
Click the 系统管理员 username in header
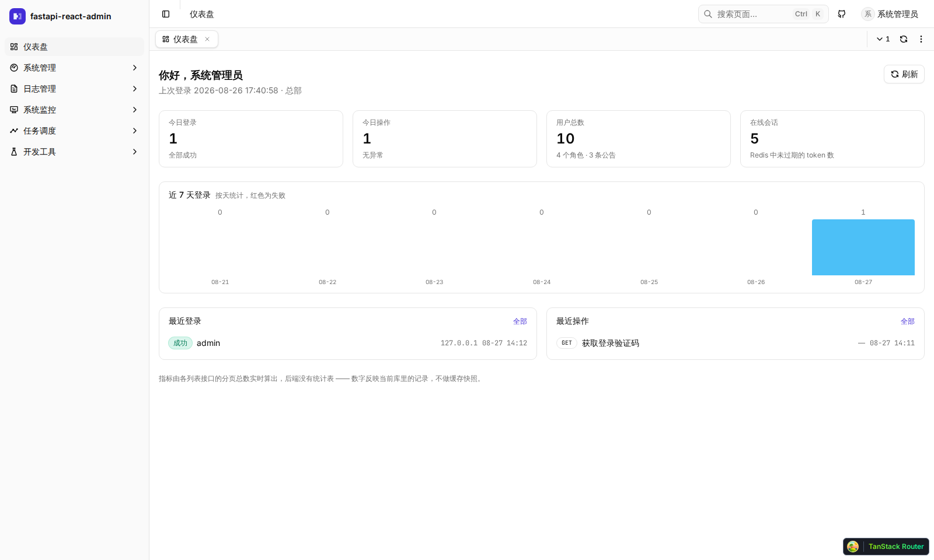[x=898, y=14]
